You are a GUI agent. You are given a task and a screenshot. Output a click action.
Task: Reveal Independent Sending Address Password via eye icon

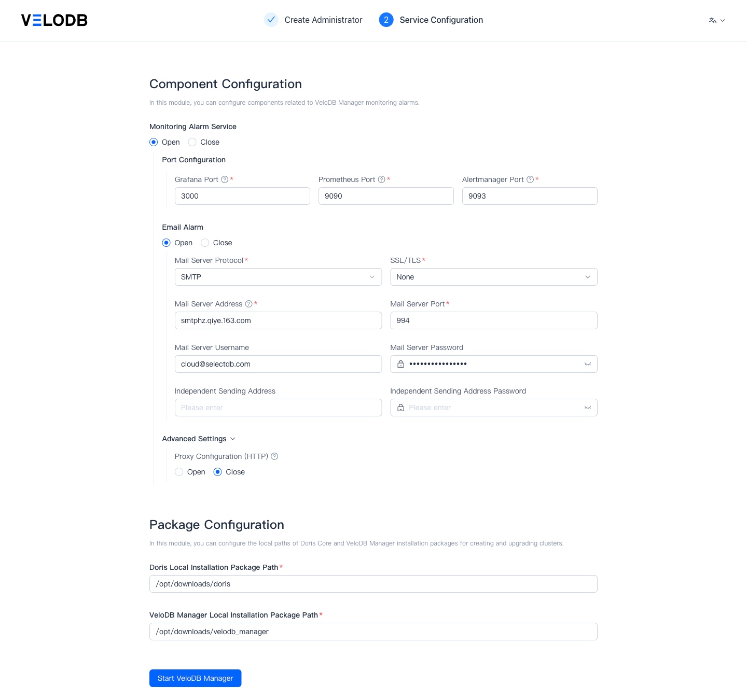pyautogui.click(x=588, y=408)
